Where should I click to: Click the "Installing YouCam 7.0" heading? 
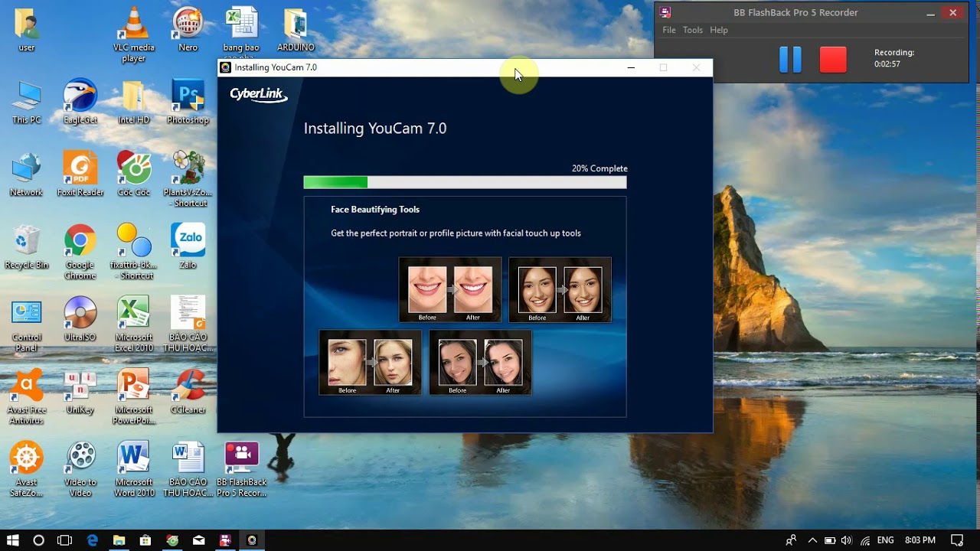[375, 129]
